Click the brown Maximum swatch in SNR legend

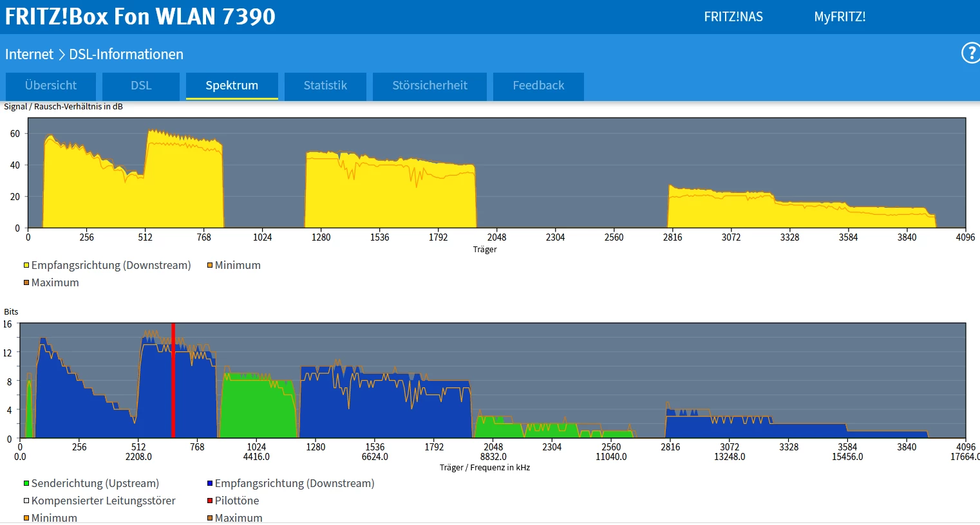tap(26, 282)
